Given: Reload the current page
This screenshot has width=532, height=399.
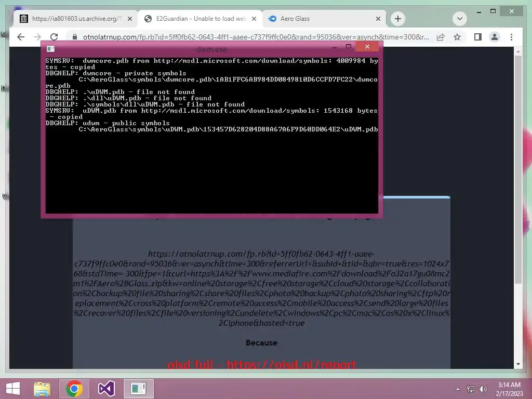Looking at the screenshot, I should [x=54, y=37].
